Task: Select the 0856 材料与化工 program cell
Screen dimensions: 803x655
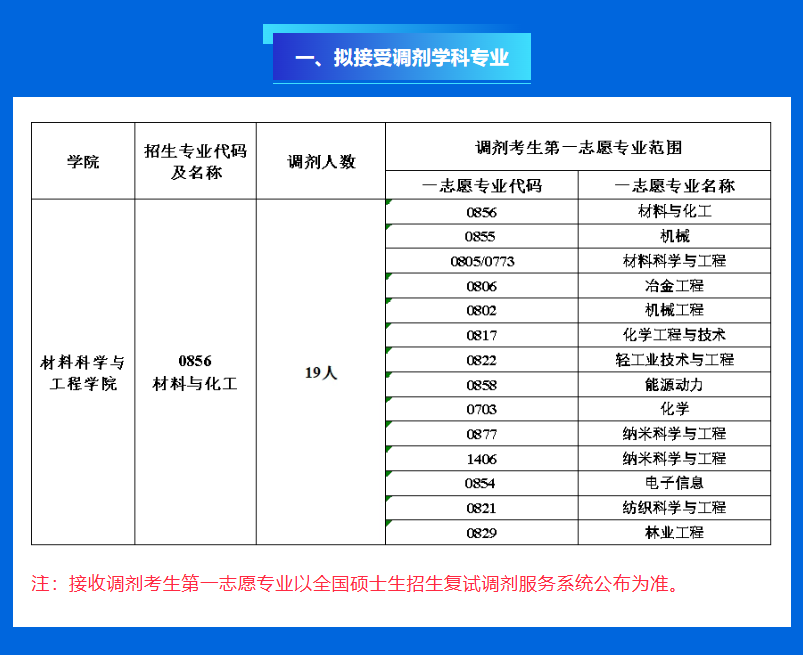Action: 195,372
